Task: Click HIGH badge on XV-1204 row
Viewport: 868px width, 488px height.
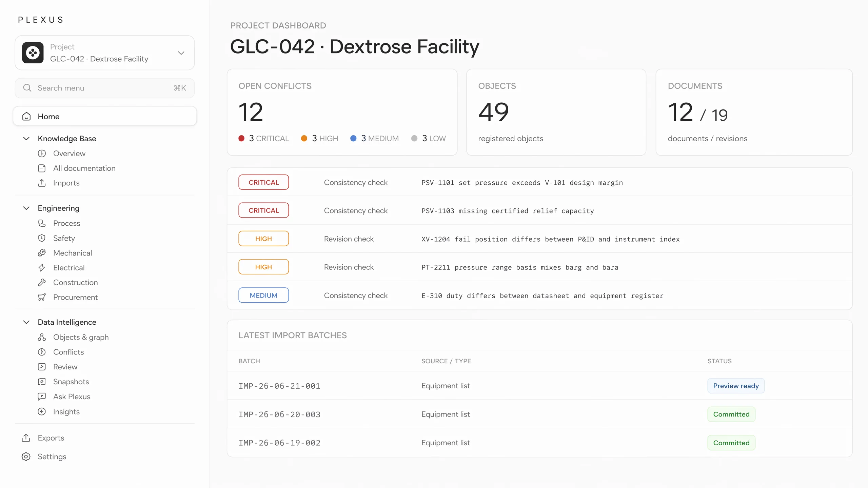Action: [x=263, y=239]
